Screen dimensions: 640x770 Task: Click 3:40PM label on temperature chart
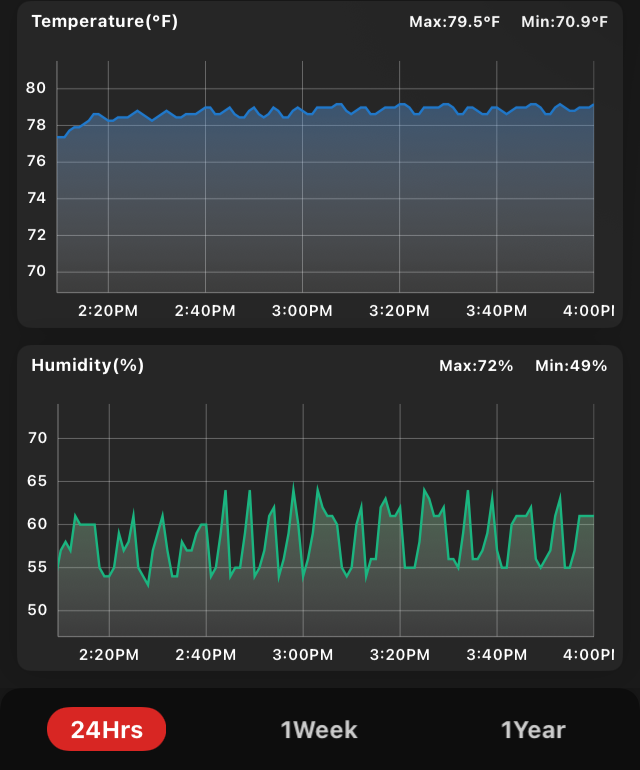point(497,311)
